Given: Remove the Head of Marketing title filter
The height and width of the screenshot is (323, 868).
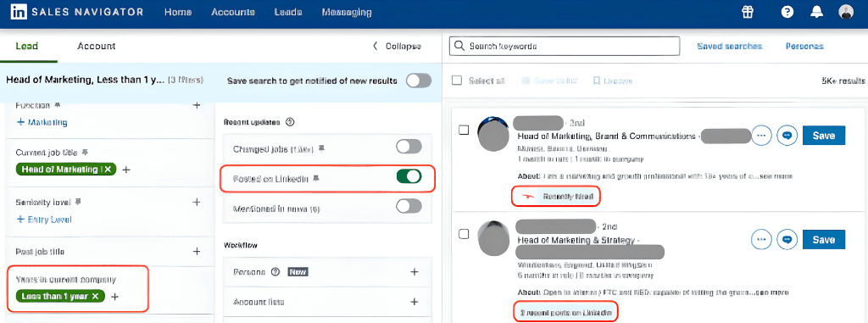Looking at the screenshot, I should pos(108,169).
